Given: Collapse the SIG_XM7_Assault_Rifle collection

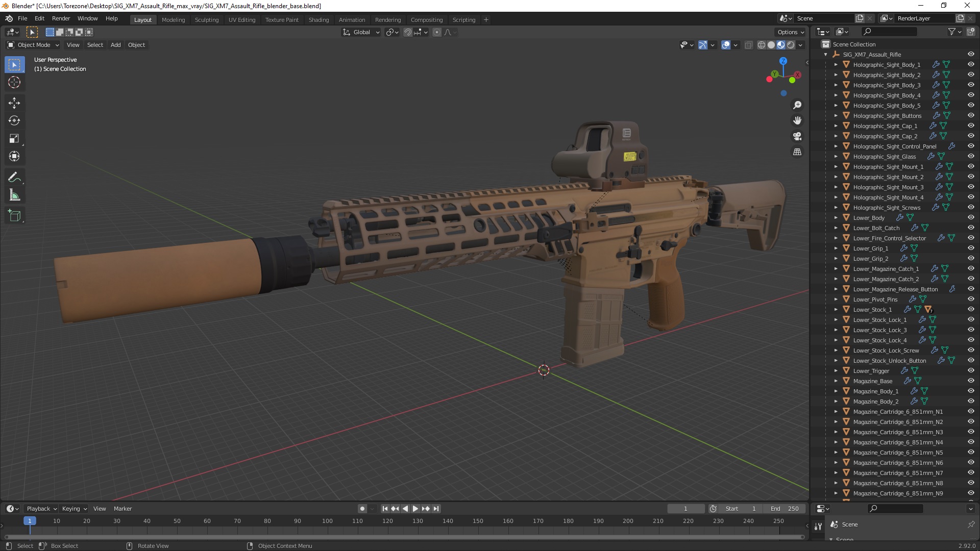Looking at the screenshot, I should pos(825,55).
